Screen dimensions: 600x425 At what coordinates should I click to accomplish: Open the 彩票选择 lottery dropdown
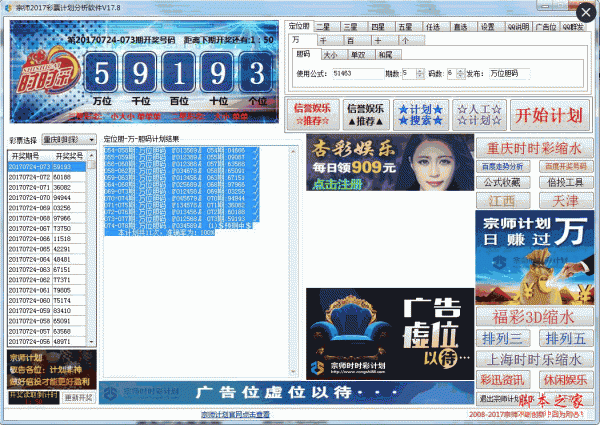[69, 140]
